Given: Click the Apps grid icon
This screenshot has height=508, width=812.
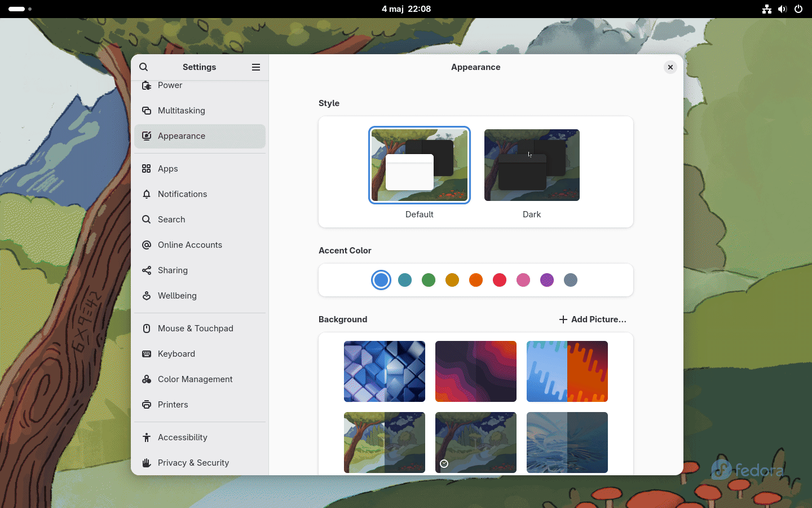Looking at the screenshot, I should 147,169.
